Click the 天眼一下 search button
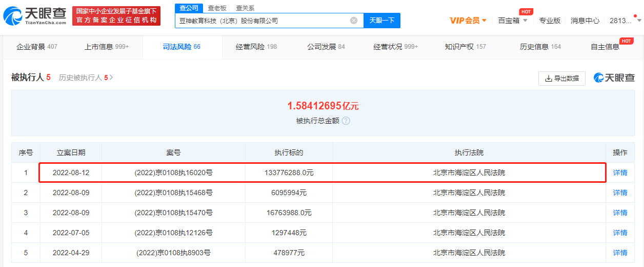644x267 pixels. (382, 21)
